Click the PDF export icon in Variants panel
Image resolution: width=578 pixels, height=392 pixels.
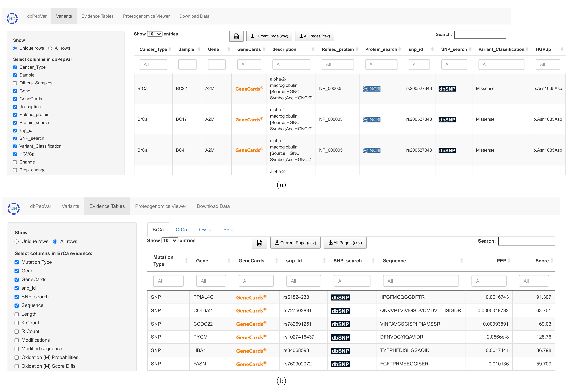(x=236, y=36)
